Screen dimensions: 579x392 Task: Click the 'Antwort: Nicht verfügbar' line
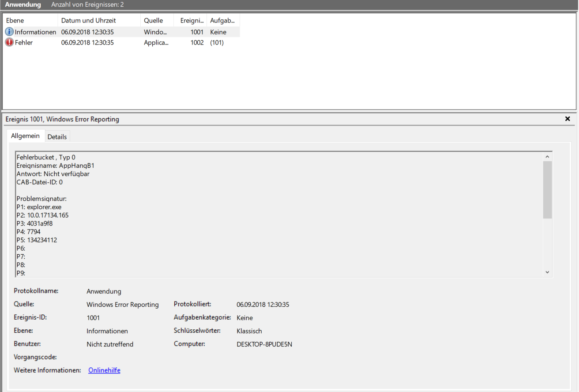tap(53, 174)
